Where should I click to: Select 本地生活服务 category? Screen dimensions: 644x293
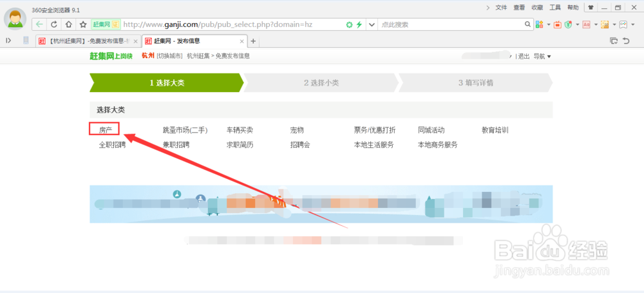click(x=374, y=145)
